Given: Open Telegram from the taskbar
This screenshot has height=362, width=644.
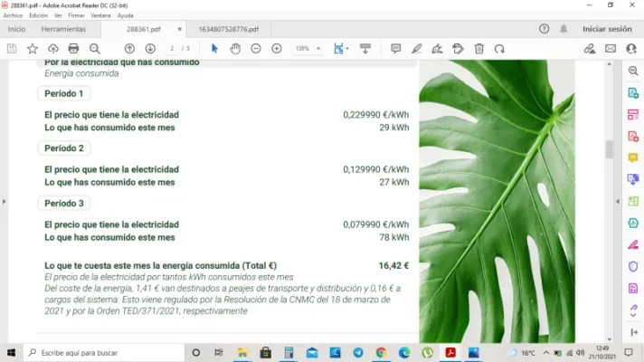Looking at the screenshot, I should (358, 353).
